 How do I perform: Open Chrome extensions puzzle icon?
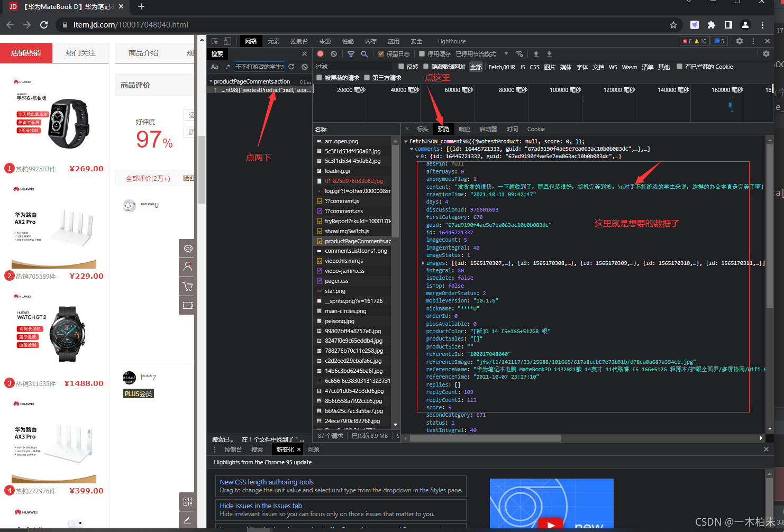tap(712, 25)
